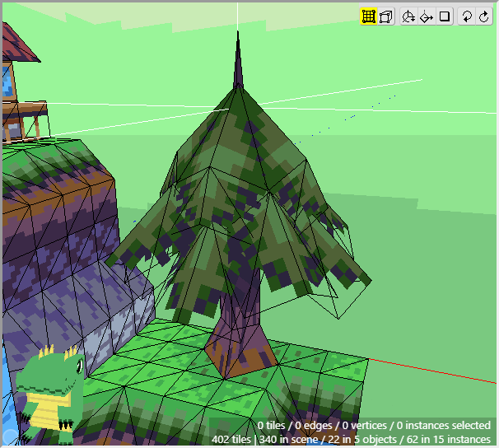This screenshot has width=499, height=448.
Task: Select the diamond-shaped axis view icon
Action: pyautogui.click(x=427, y=16)
